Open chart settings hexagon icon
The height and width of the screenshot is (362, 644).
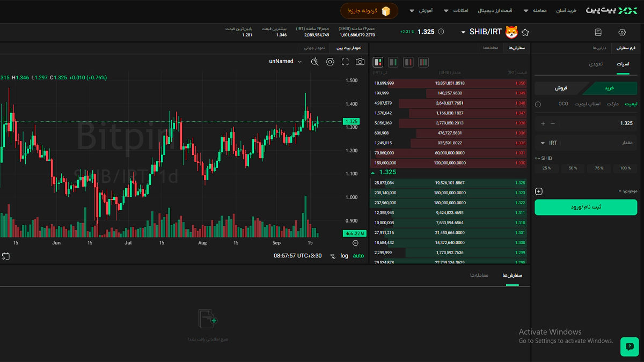tap(330, 62)
